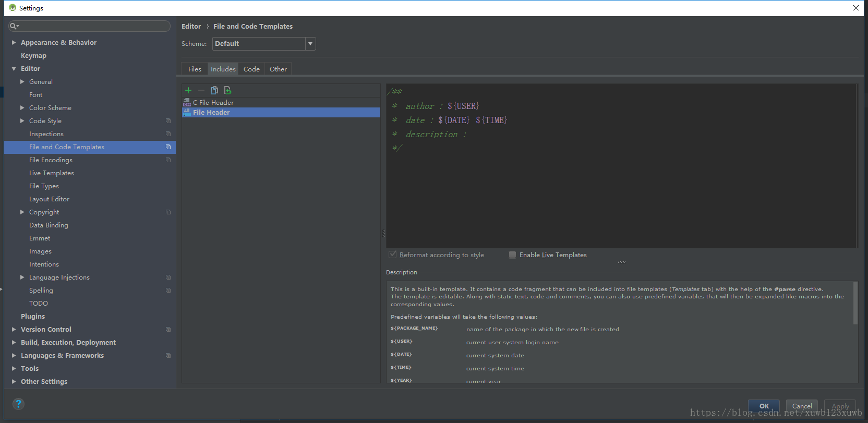This screenshot has width=868, height=423.
Task: Click the Cancel button
Action: [x=802, y=406]
